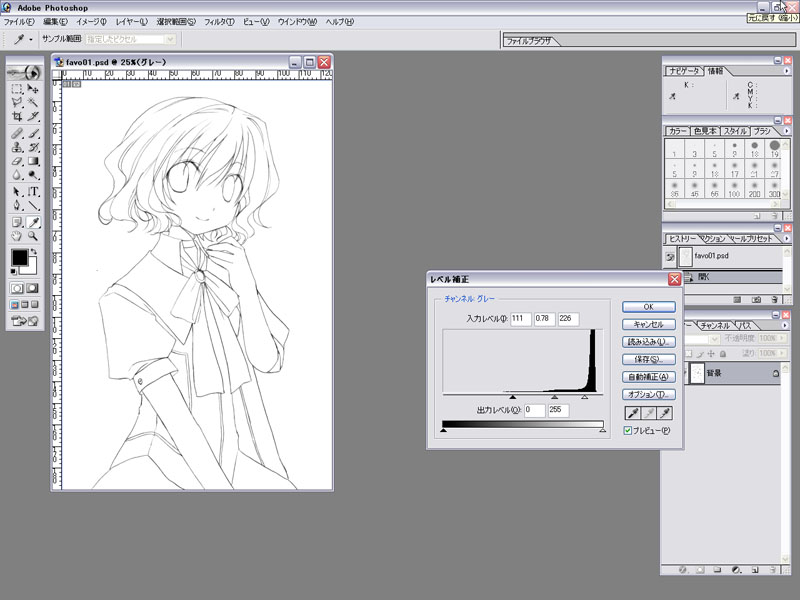Click the 自動補正 auto button

(648, 377)
